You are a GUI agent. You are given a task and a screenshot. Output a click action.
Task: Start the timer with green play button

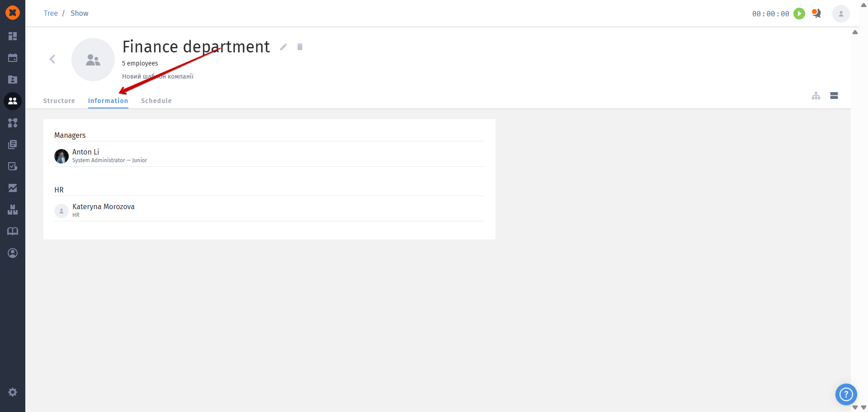799,14
